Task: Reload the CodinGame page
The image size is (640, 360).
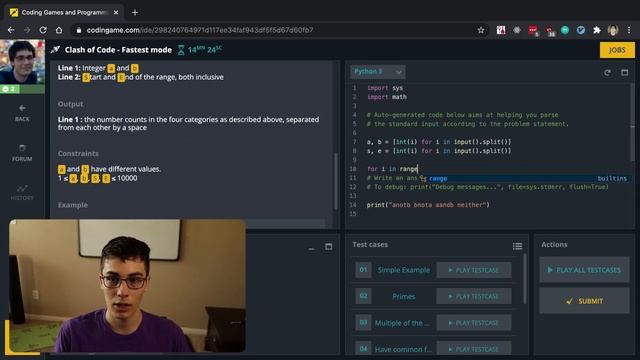Action: tap(43, 30)
